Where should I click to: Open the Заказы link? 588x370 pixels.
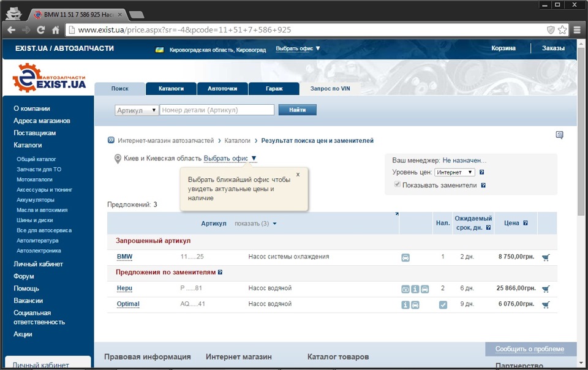(553, 48)
